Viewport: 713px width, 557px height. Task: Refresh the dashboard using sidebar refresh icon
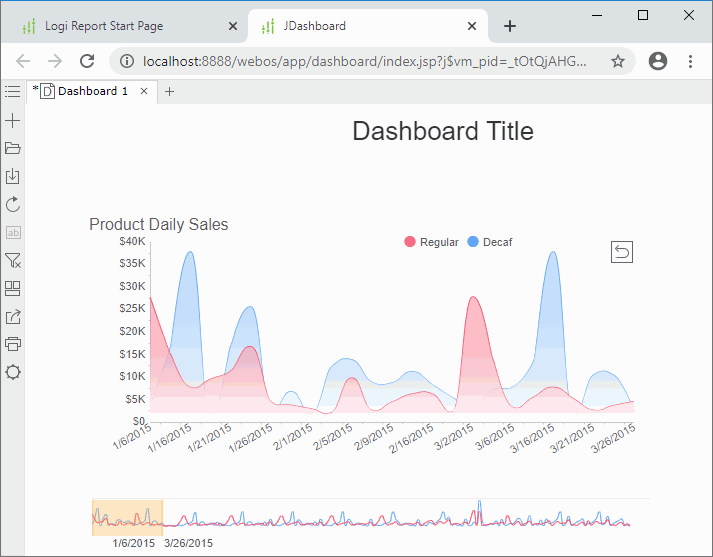click(13, 205)
